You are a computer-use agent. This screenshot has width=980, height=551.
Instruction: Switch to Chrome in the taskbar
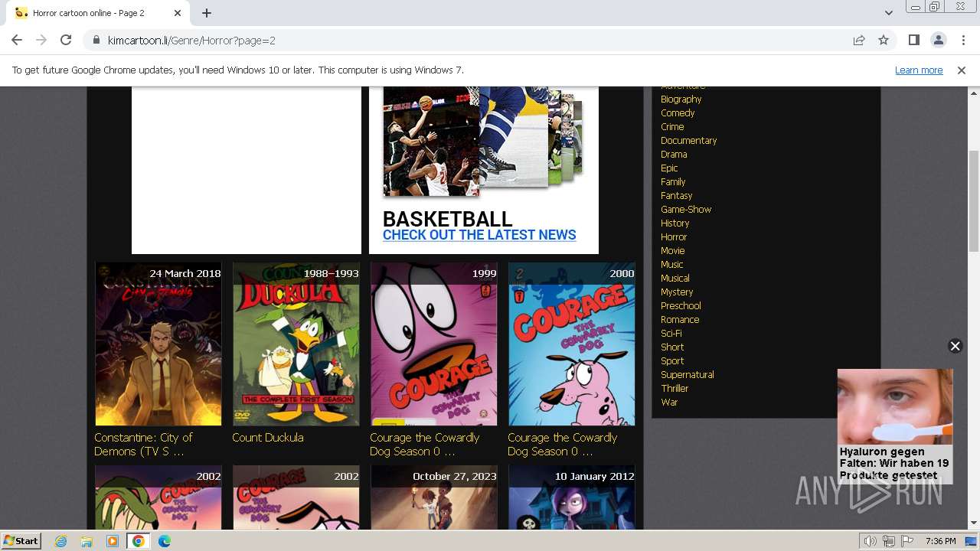(x=138, y=541)
